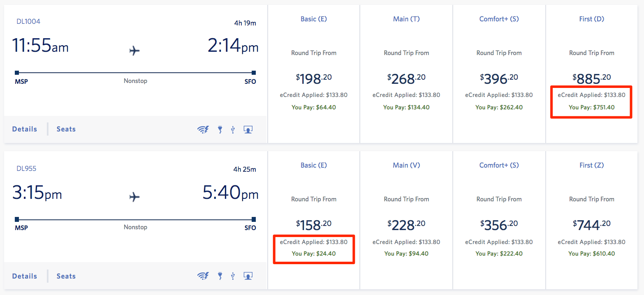Open Details for flight DL1004
The image size is (644, 295).
(x=24, y=129)
